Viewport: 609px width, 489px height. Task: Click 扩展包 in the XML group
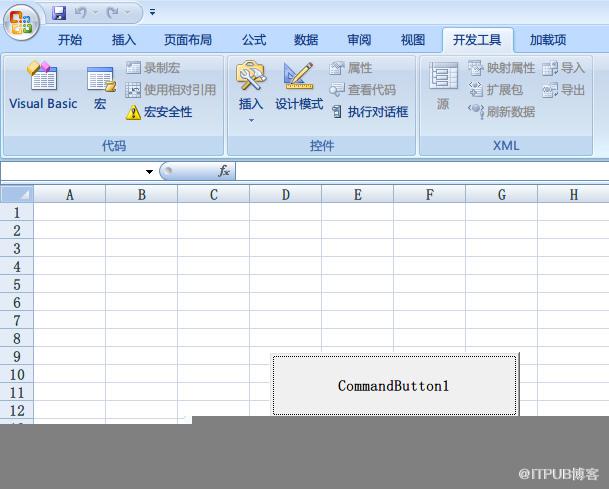point(496,90)
